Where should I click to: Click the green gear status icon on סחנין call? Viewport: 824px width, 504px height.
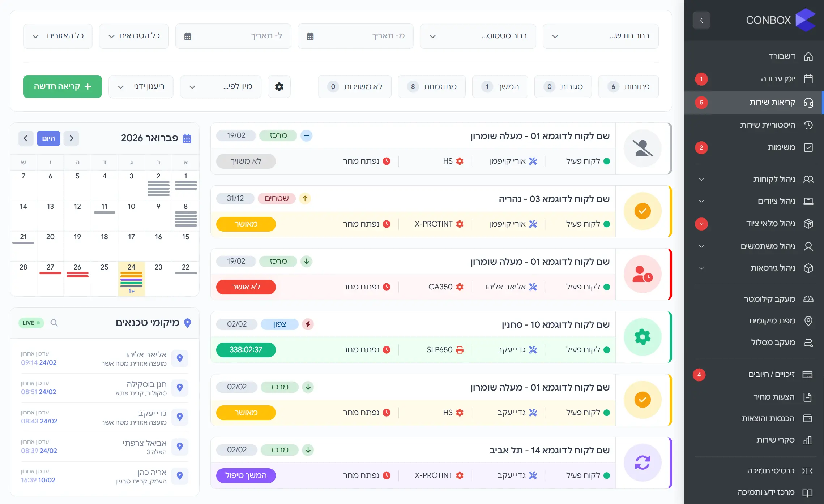(642, 337)
